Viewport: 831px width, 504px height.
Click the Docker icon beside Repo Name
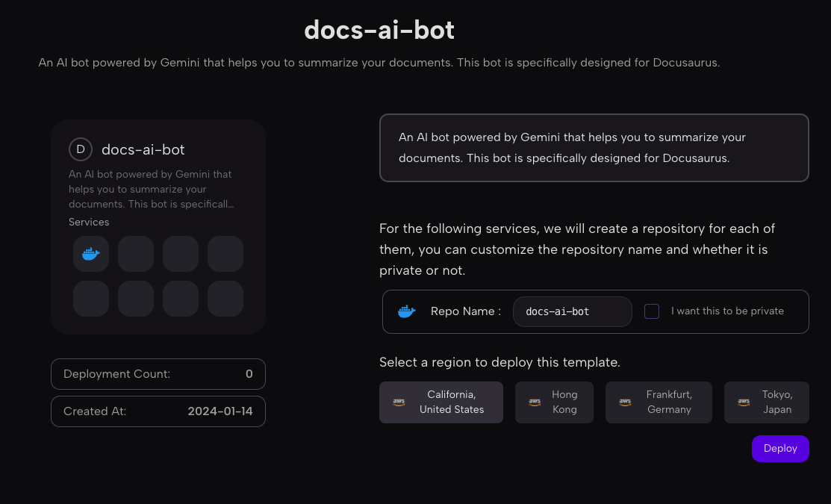tap(406, 311)
